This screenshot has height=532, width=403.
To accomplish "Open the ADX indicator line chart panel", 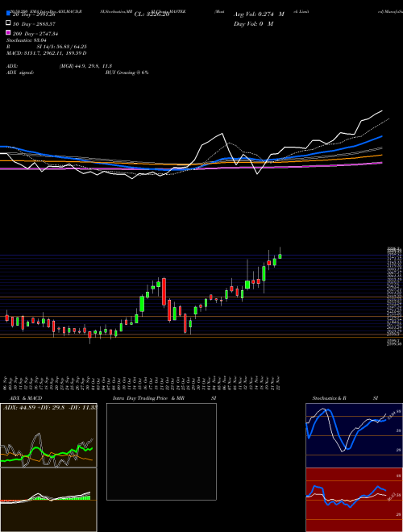I will pos(48,435).
